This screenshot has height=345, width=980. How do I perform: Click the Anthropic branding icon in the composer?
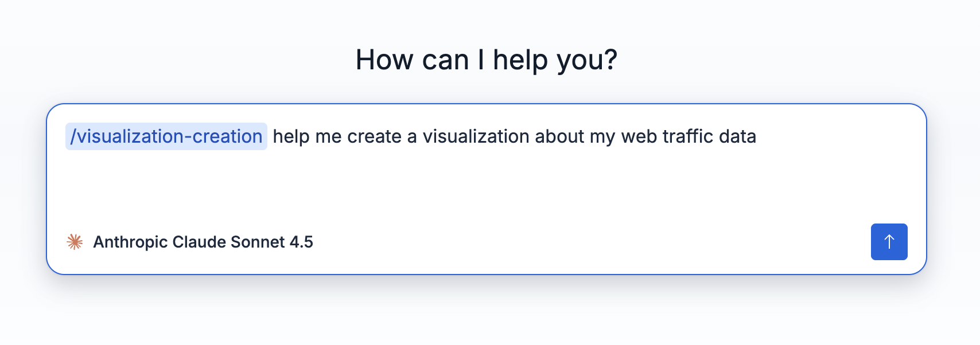pos(75,242)
